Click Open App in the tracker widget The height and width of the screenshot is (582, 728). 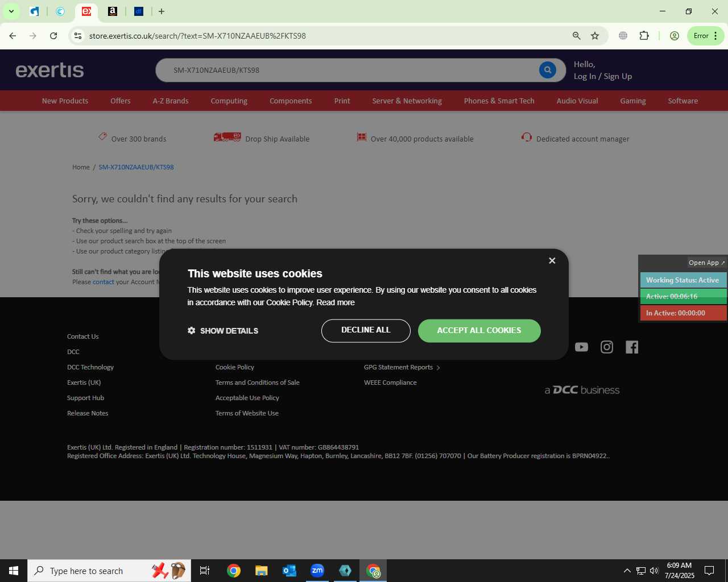tap(706, 263)
